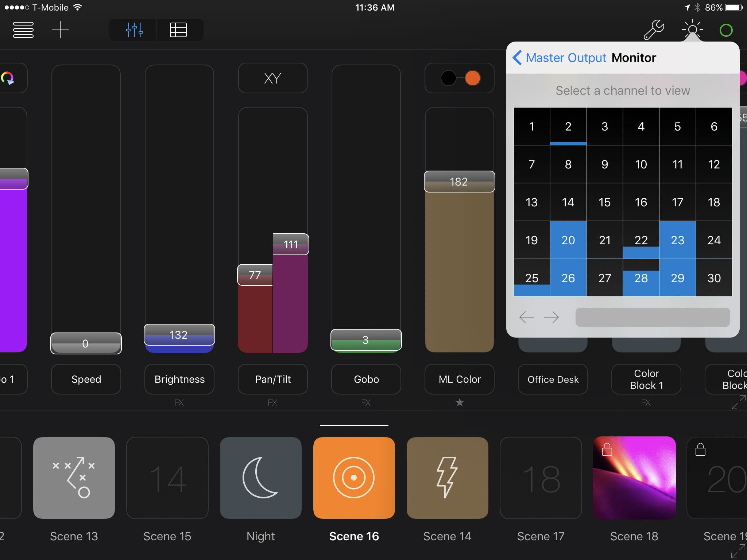Tap the Tilt fader handle at 111

pyautogui.click(x=291, y=244)
